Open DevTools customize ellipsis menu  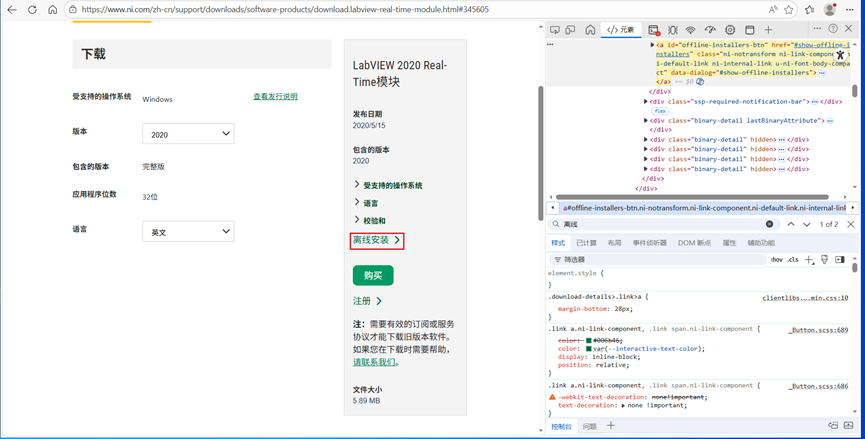(818, 29)
